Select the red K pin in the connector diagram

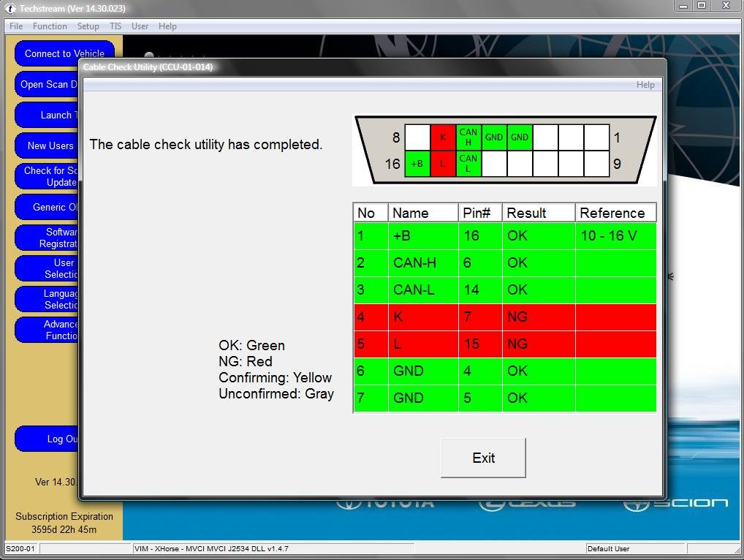point(443,137)
